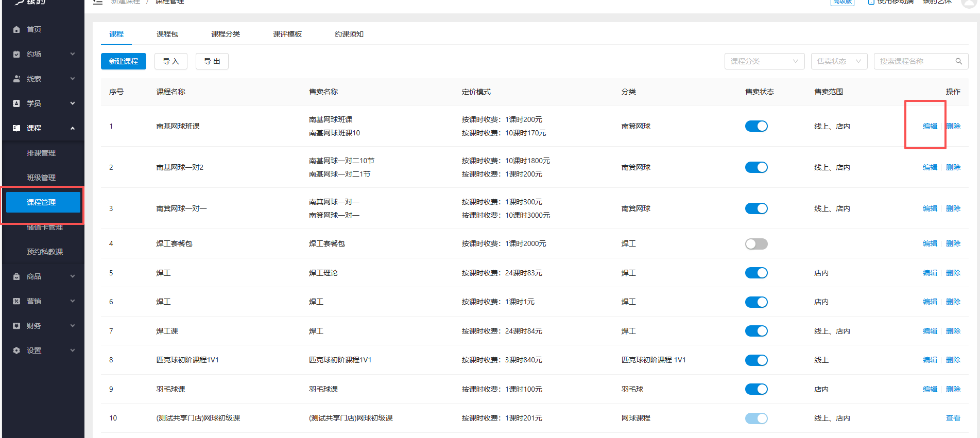This screenshot has height=438, width=980.
Task: Toggle sale status for 南基网球班课
Action: [x=756, y=126]
